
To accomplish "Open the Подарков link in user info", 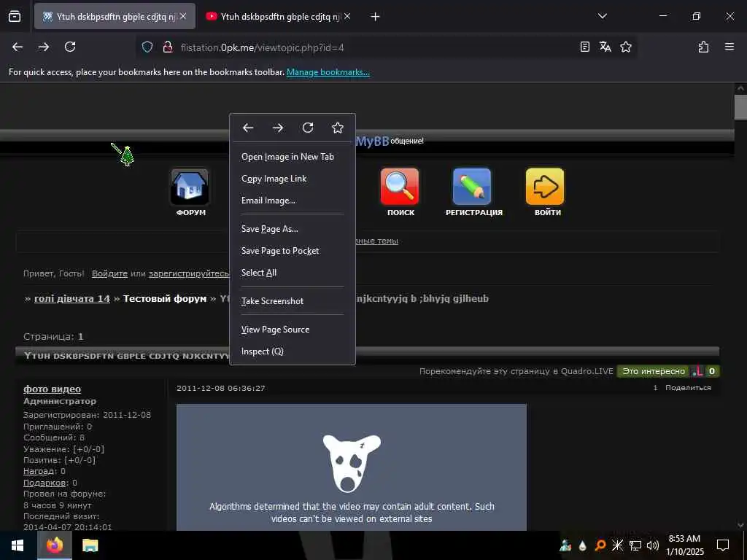I will (x=44, y=483).
